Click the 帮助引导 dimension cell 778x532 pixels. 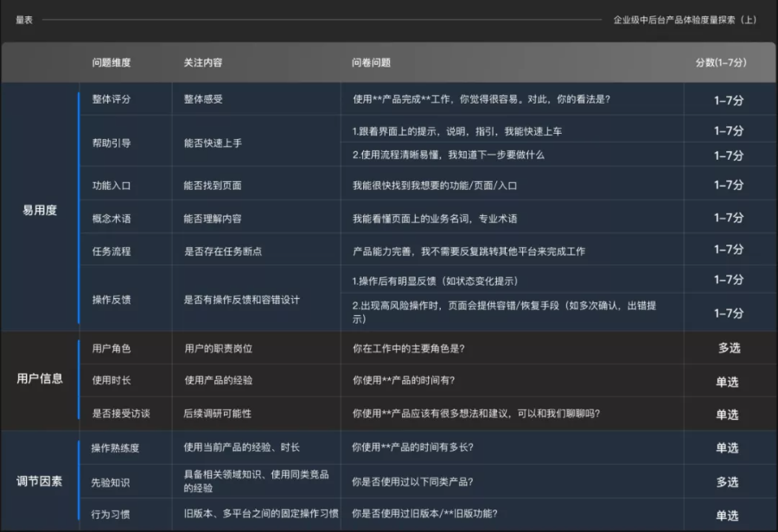click(x=112, y=143)
